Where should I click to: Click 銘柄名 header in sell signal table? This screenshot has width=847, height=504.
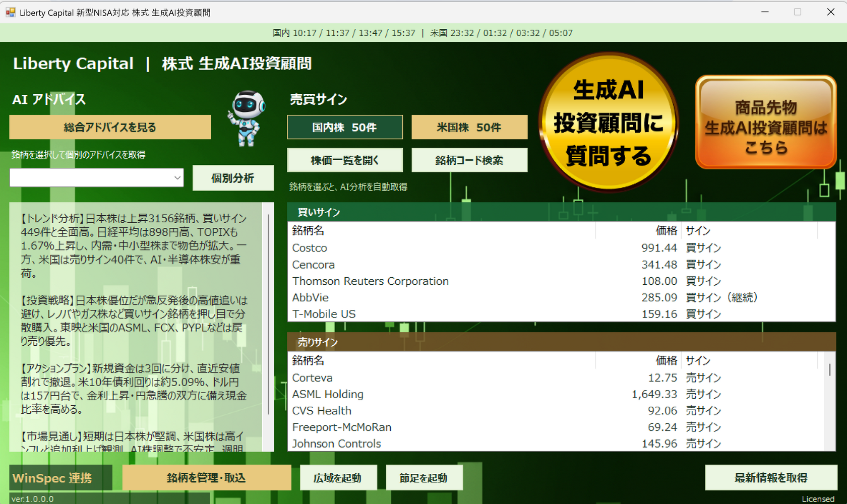click(x=442, y=361)
